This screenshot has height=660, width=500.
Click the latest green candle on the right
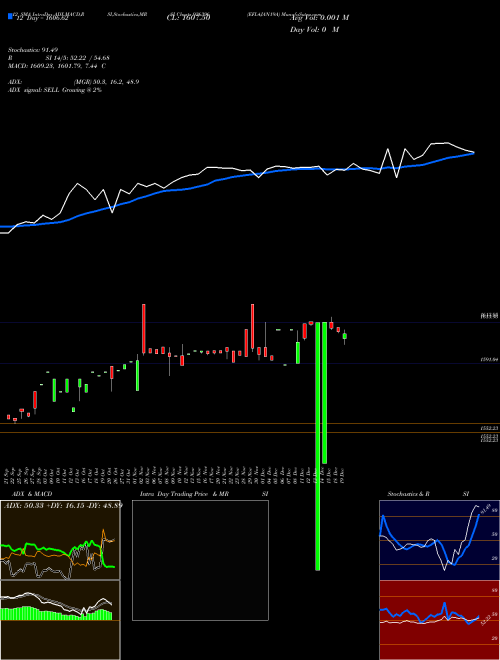(x=345, y=336)
